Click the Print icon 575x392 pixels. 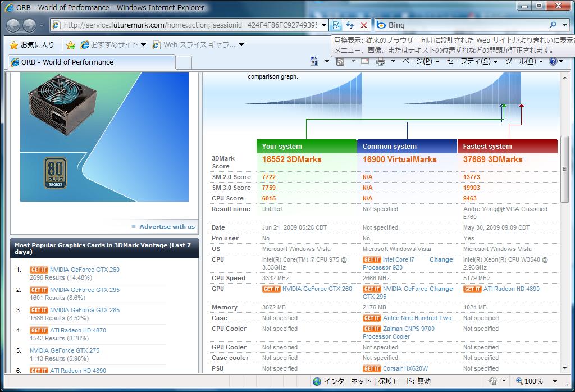click(x=381, y=62)
